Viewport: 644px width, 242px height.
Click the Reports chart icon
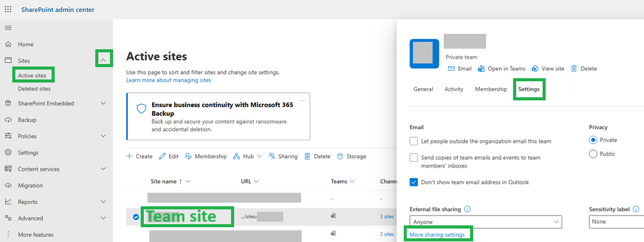8,202
